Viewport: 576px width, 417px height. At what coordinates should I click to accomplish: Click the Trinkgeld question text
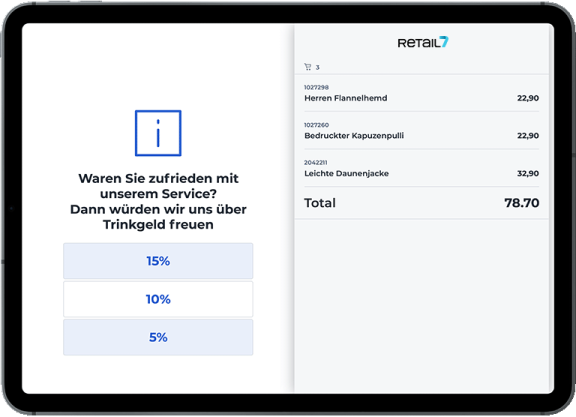[x=158, y=201]
